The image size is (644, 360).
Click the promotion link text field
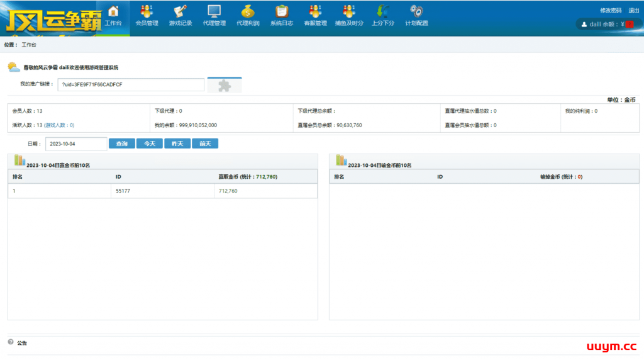(131, 84)
